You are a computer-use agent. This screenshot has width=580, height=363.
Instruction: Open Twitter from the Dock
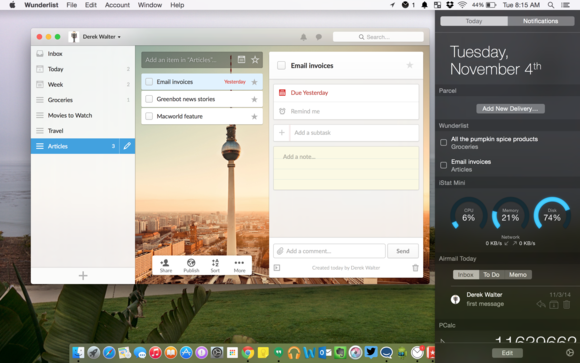[x=371, y=352]
